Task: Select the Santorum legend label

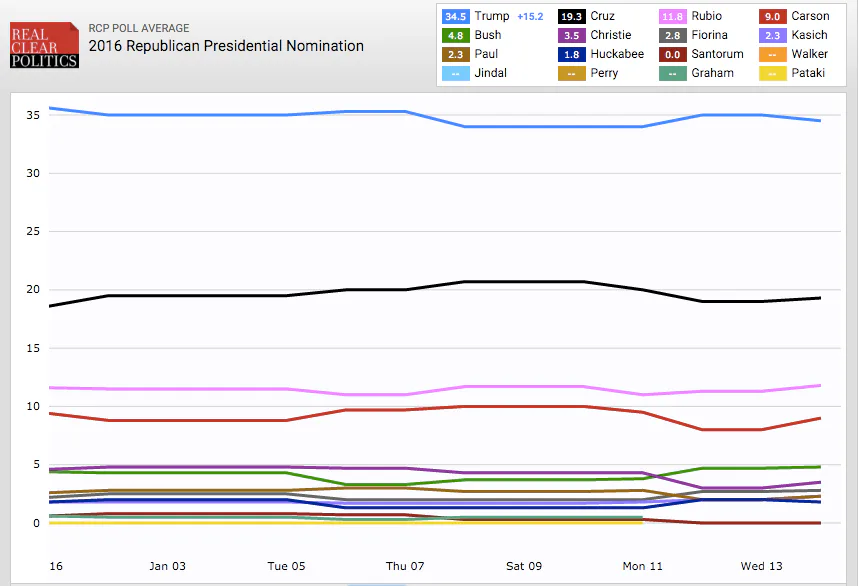Action: pos(717,54)
